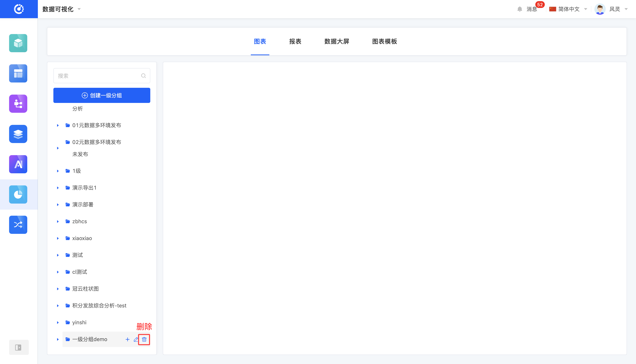Click the 创建一级分组 button
The image size is (636, 364).
pyautogui.click(x=102, y=95)
